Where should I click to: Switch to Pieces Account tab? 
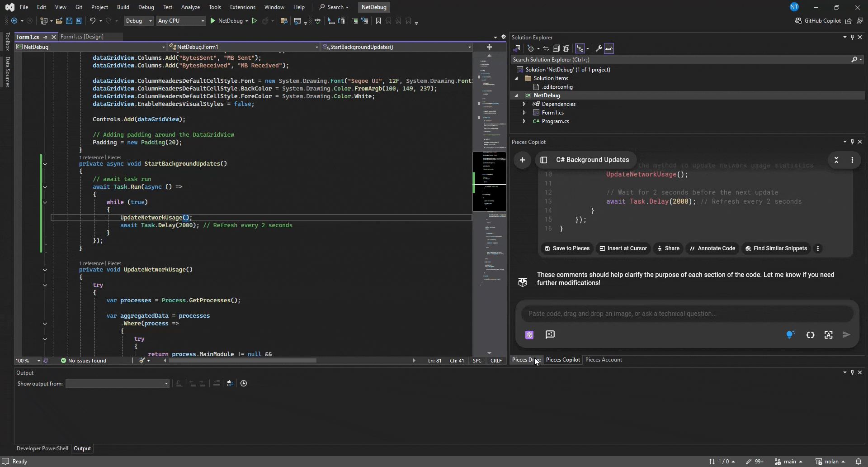tap(604, 360)
